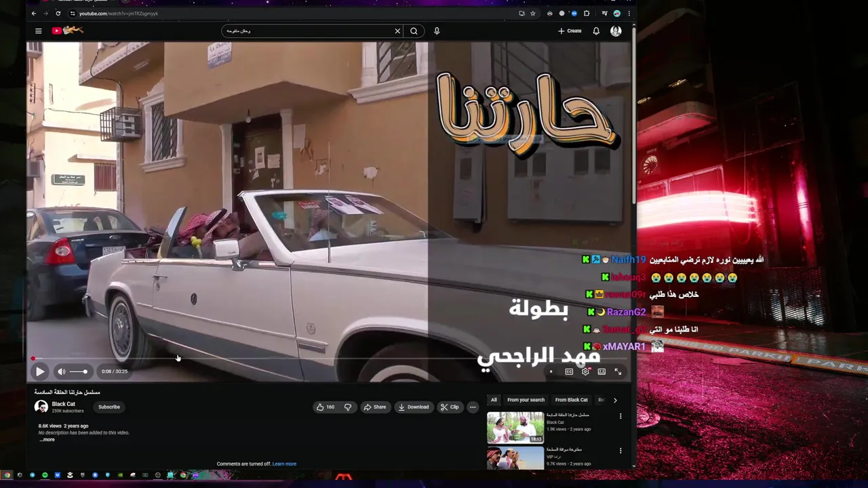Viewport: 868px width, 488px height.
Task: Clear the search box text
Action: coord(397,31)
